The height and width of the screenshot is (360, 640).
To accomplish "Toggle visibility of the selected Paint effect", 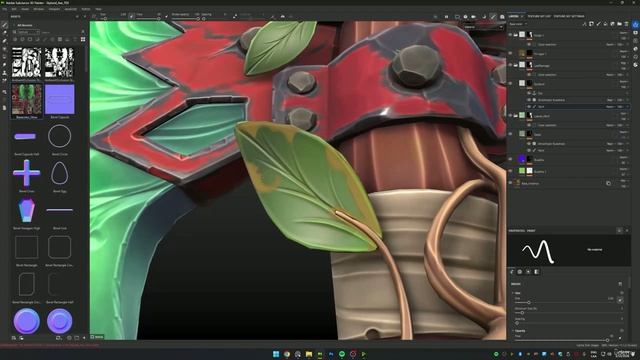I will (x=529, y=107).
